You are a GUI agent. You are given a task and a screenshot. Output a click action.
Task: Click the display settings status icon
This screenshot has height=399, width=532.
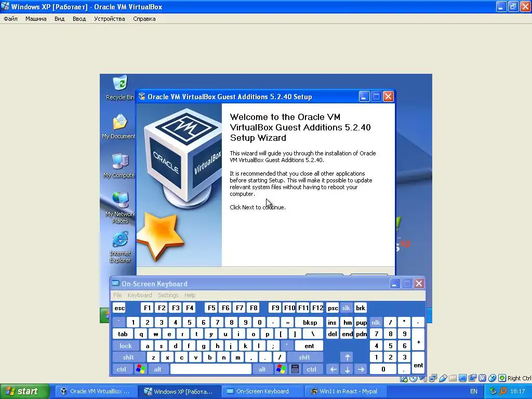coord(462,378)
